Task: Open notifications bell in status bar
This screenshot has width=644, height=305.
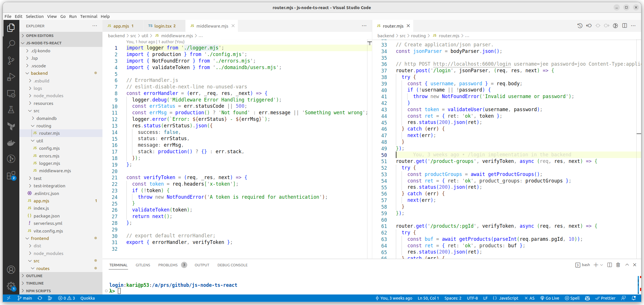Action: click(x=634, y=298)
